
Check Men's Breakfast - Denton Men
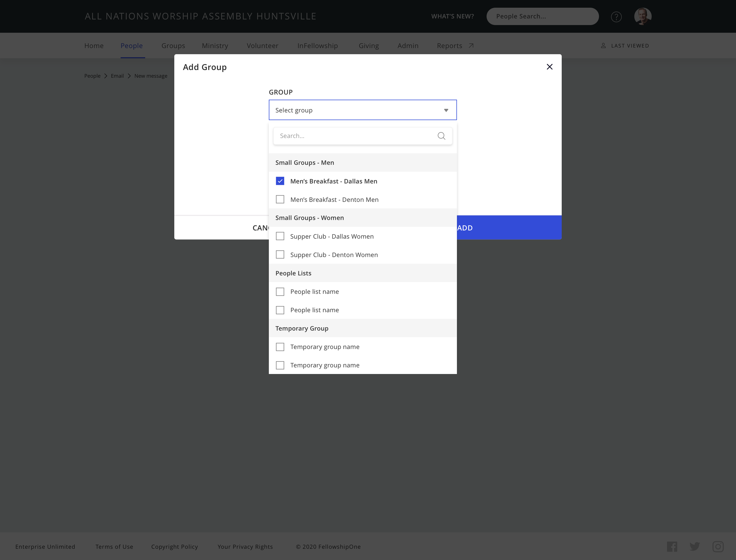(x=280, y=199)
